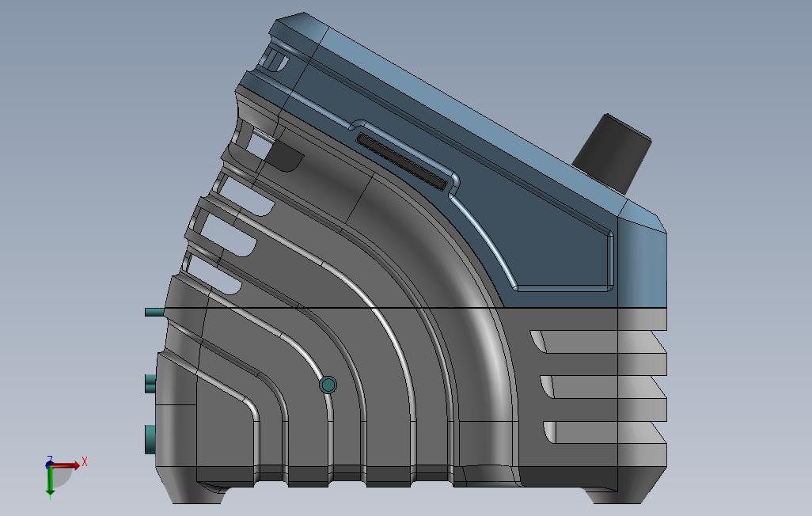Select the smaller teal connector above the larger one

pos(150,383)
